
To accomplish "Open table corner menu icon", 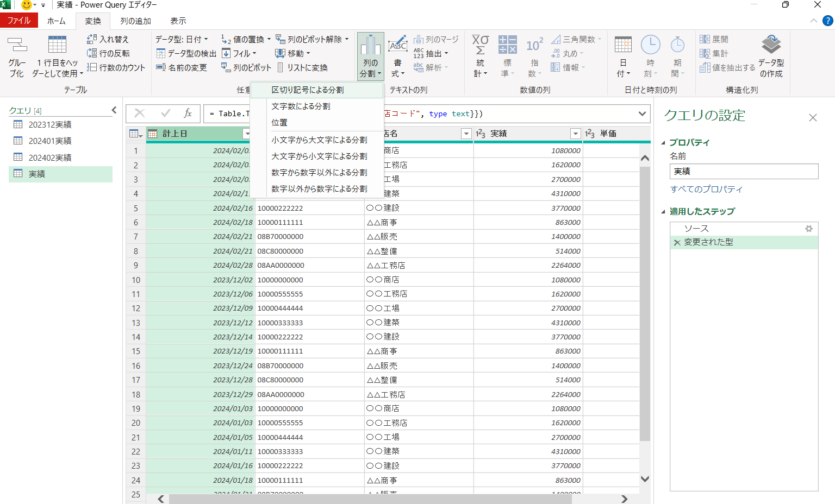I will [x=135, y=134].
